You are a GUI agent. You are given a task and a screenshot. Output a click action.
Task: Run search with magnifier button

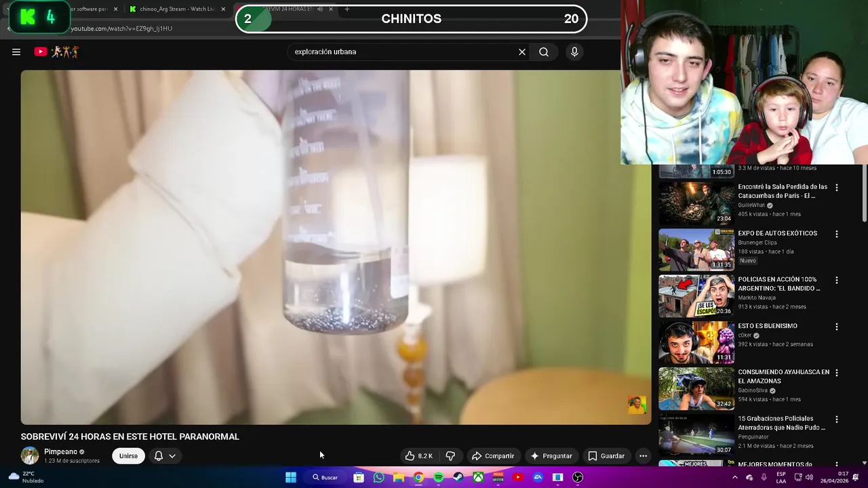click(544, 52)
